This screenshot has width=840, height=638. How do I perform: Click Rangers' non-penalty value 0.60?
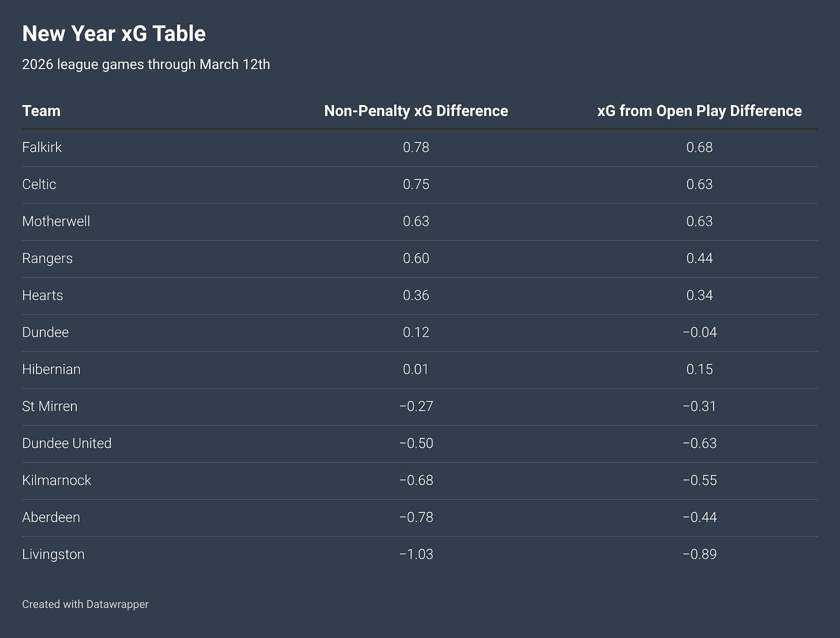(x=416, y=258)
